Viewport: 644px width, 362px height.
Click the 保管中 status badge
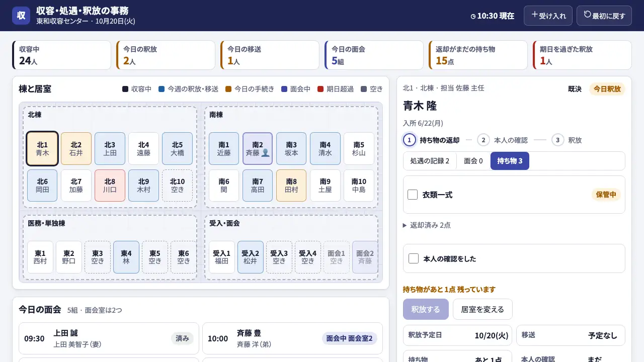[x=606, y=195]
